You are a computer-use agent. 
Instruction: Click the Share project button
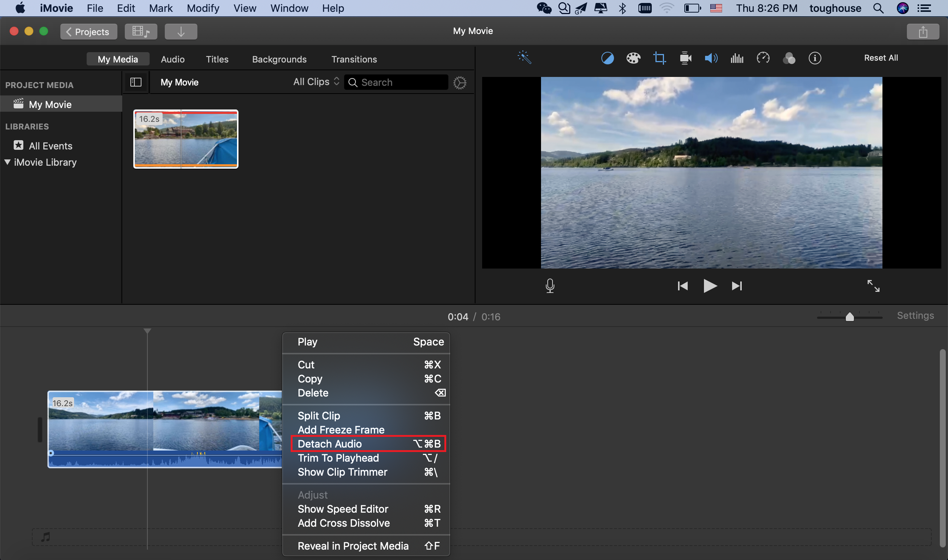pyautogui.click(x=923, y=31)
